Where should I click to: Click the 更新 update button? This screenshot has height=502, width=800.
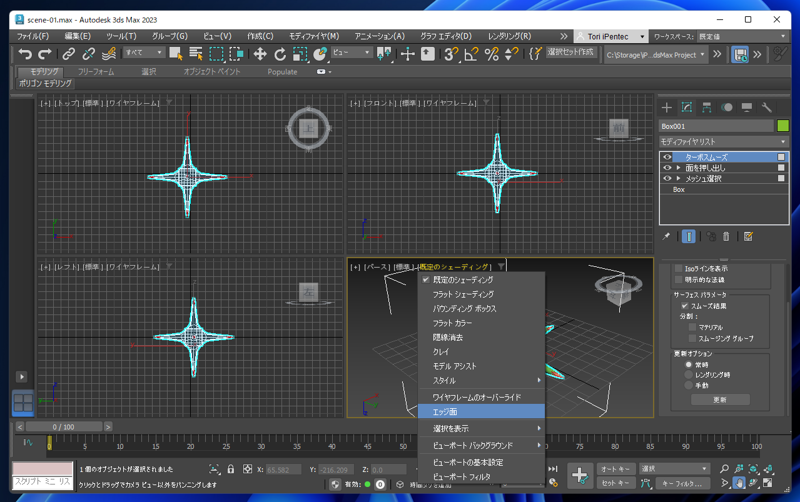tap(720, 399)
